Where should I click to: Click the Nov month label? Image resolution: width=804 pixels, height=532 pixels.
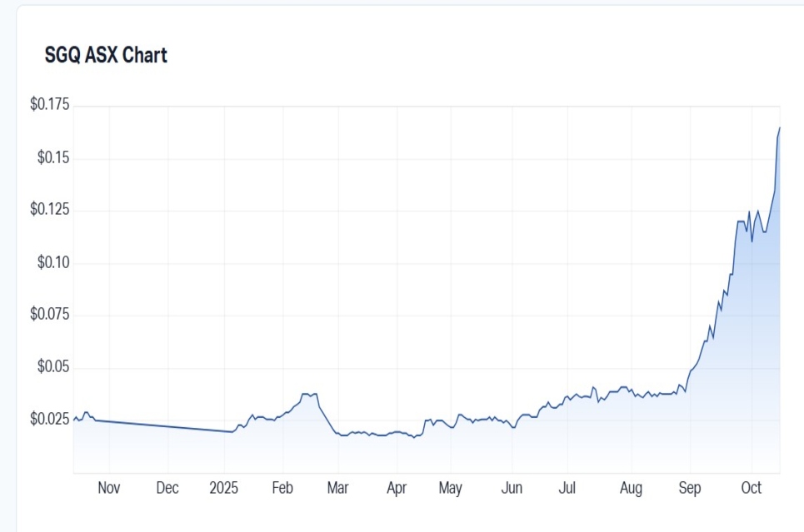point(108,489)
